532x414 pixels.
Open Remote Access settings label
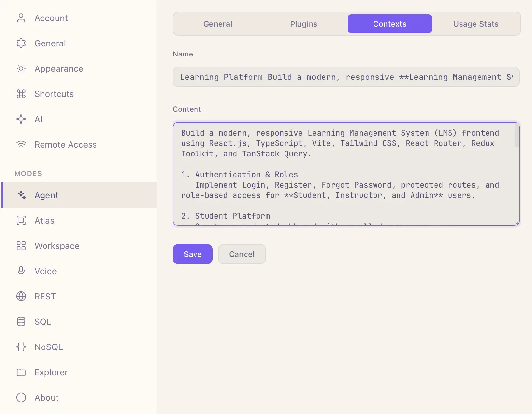click(66, 145)
